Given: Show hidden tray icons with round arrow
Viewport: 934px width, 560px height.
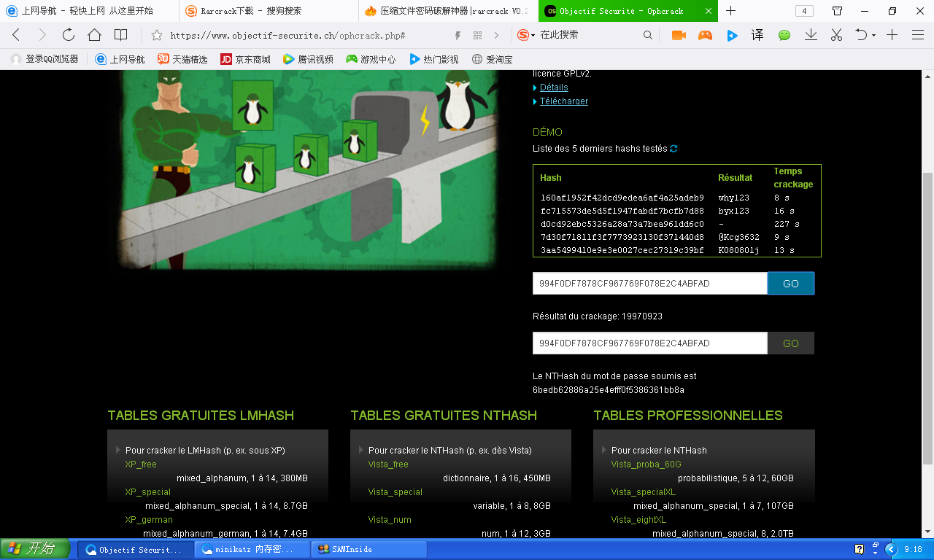Looking at the screenshot, I should [x=890, y=549].
